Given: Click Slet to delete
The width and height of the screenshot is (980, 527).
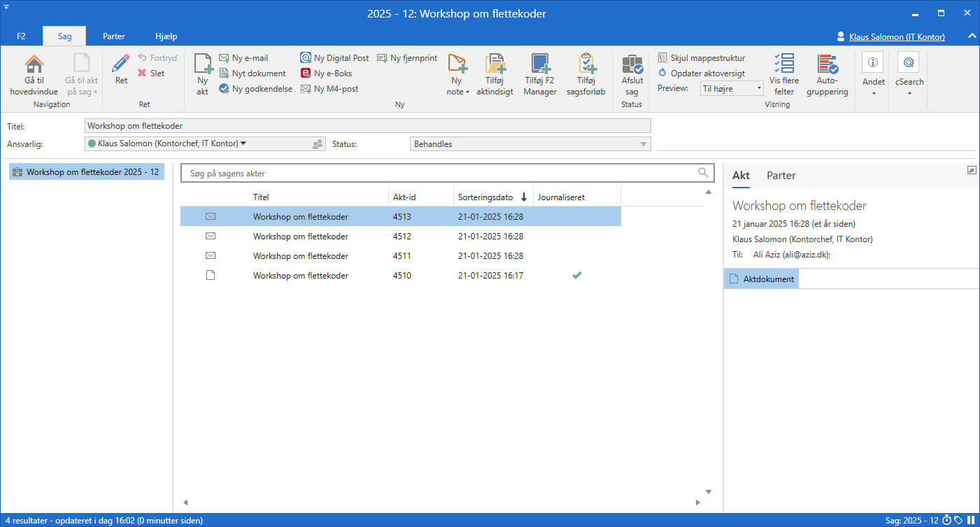Looking at the screenshot, I should [x=151, y=73].
